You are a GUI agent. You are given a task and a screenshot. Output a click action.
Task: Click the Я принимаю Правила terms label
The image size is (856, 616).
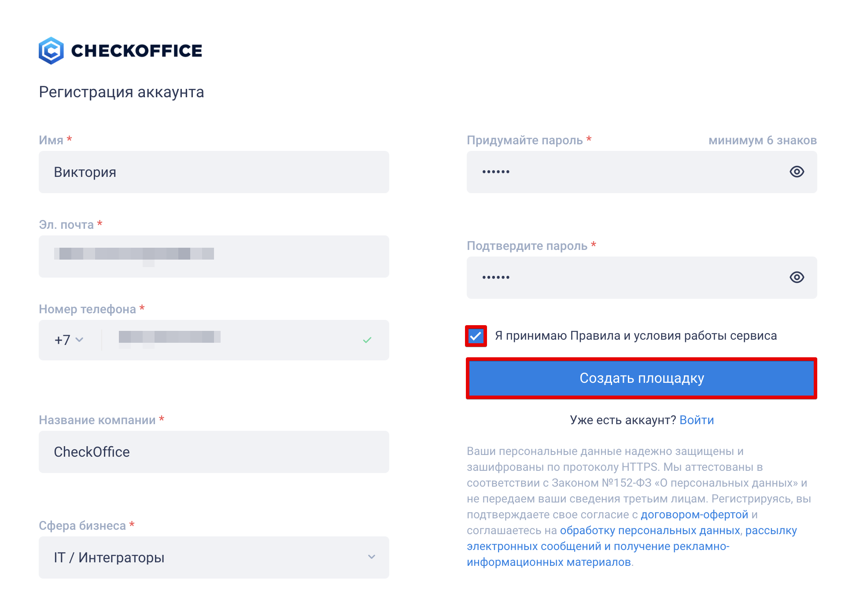pyautogui.click(x=635, y=336)
